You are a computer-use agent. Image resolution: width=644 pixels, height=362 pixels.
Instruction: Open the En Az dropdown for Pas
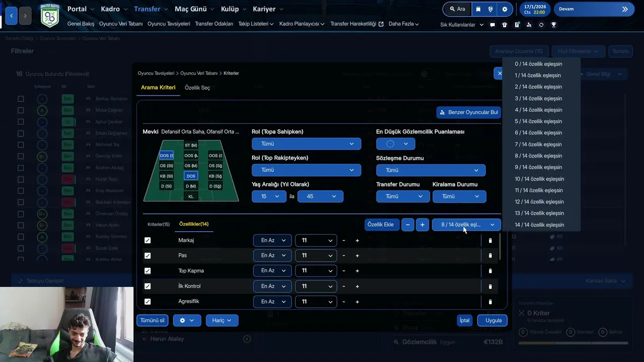(272, 255)
